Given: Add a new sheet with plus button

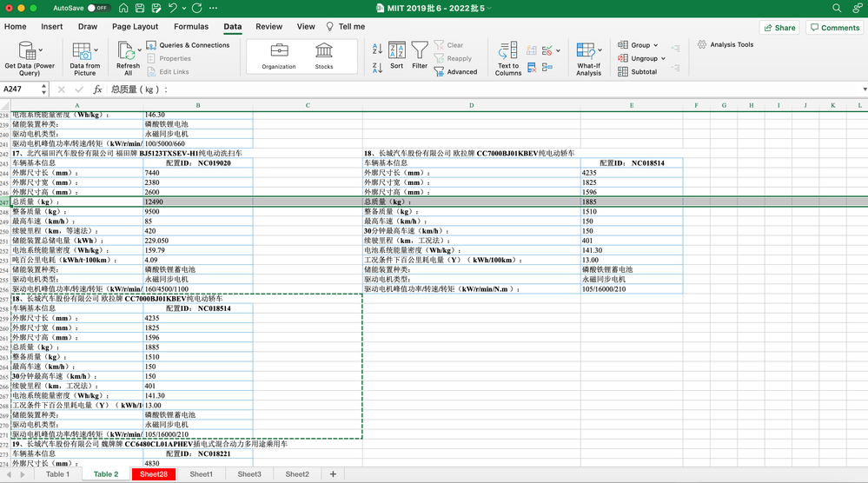Looking at the screenshot, I should click(x=333, y=474).
